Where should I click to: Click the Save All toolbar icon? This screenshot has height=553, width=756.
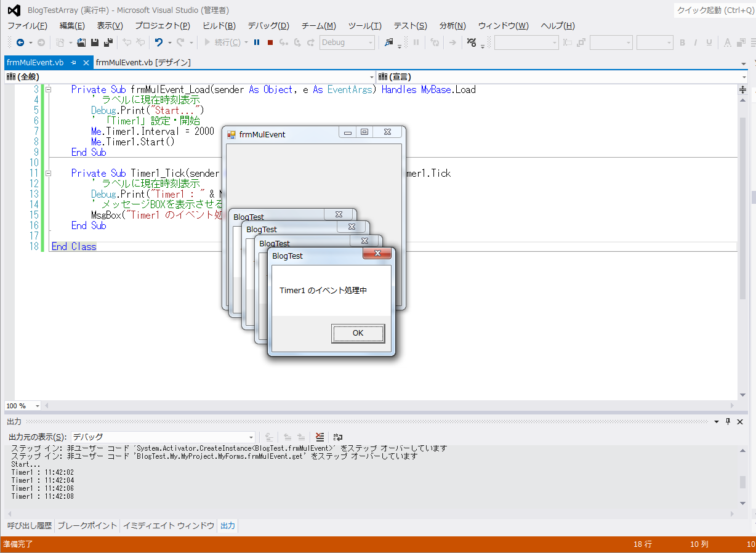click(x=108, y=42)
